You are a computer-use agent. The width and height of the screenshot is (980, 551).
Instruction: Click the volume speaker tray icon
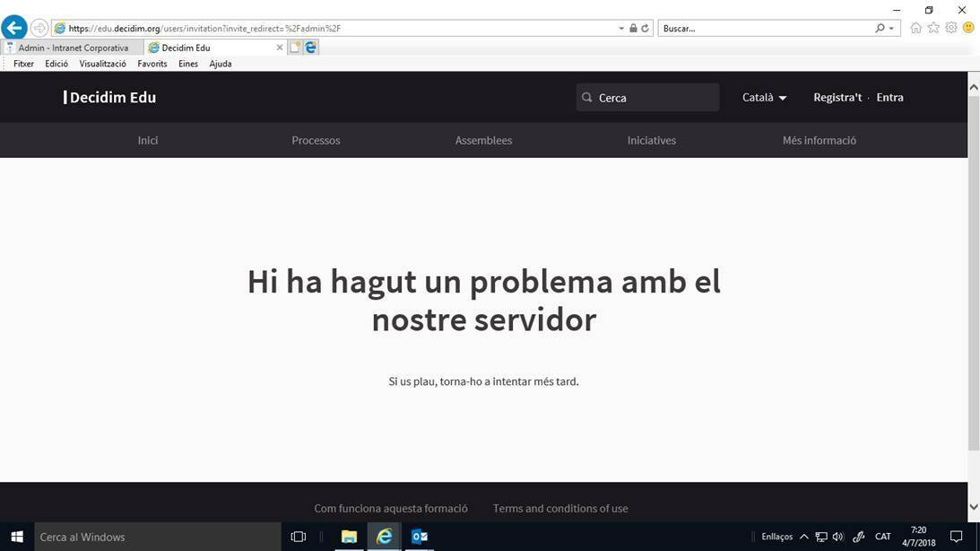point(838,537)
